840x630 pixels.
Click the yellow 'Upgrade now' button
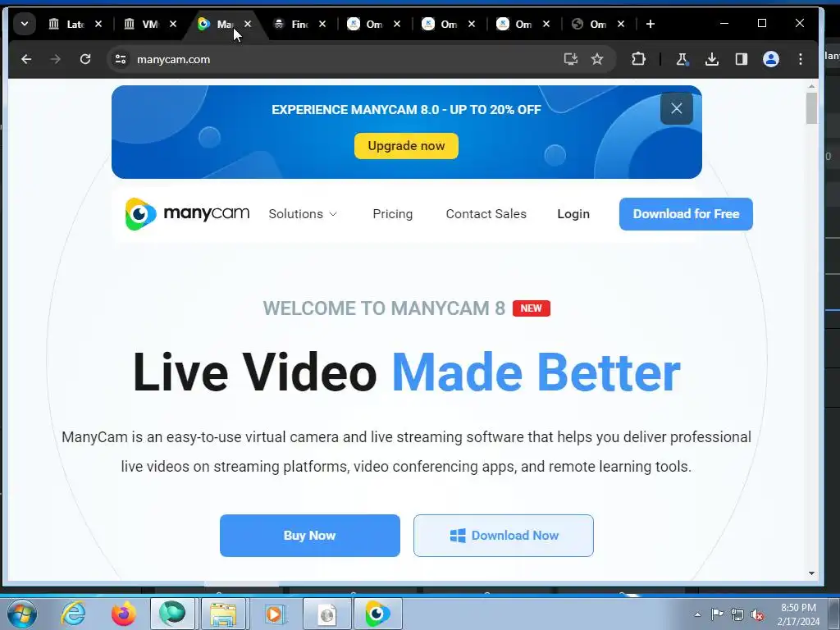(406, 146)
